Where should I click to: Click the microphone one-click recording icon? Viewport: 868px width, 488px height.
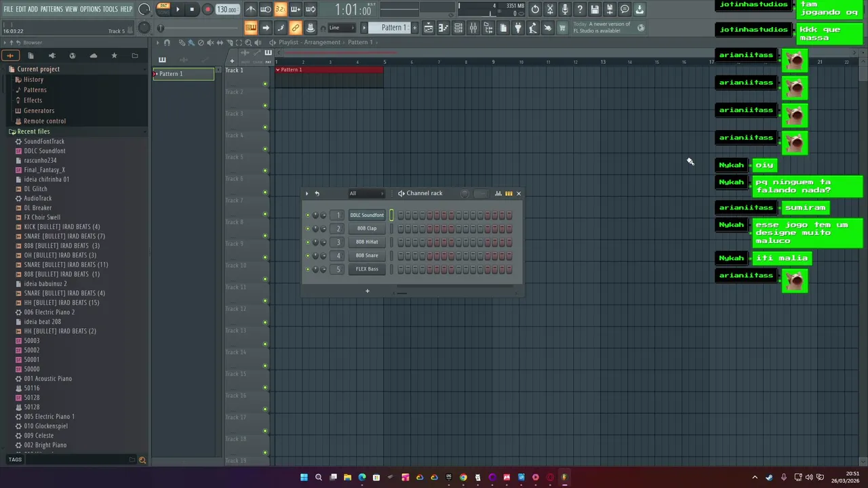(565, 9)
